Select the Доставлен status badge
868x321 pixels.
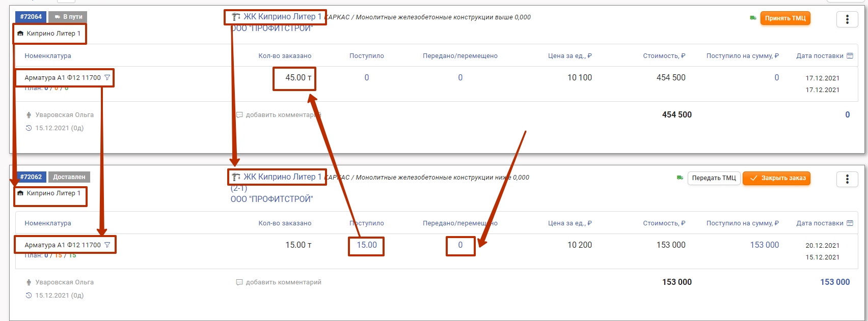(x=69, y=177)
